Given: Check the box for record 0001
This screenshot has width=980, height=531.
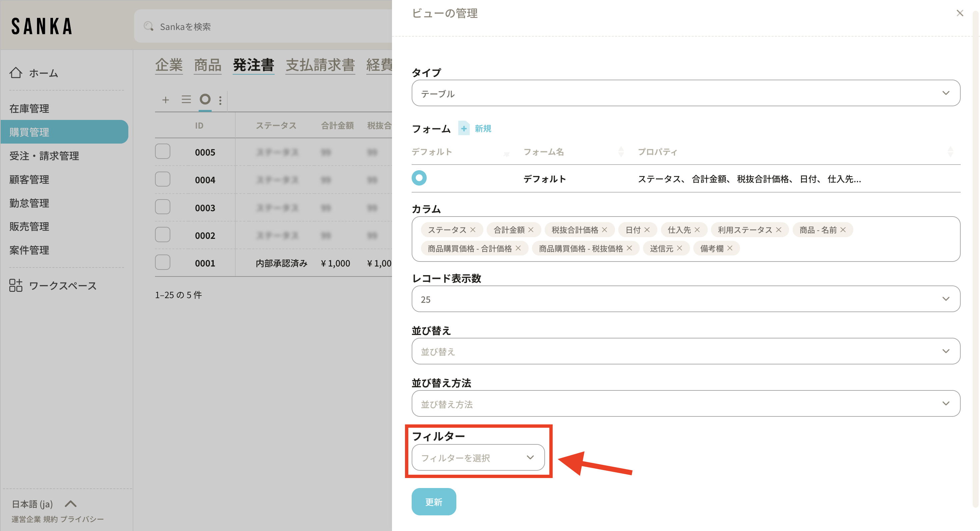Looking at the screenshot, I should point(162,263).
